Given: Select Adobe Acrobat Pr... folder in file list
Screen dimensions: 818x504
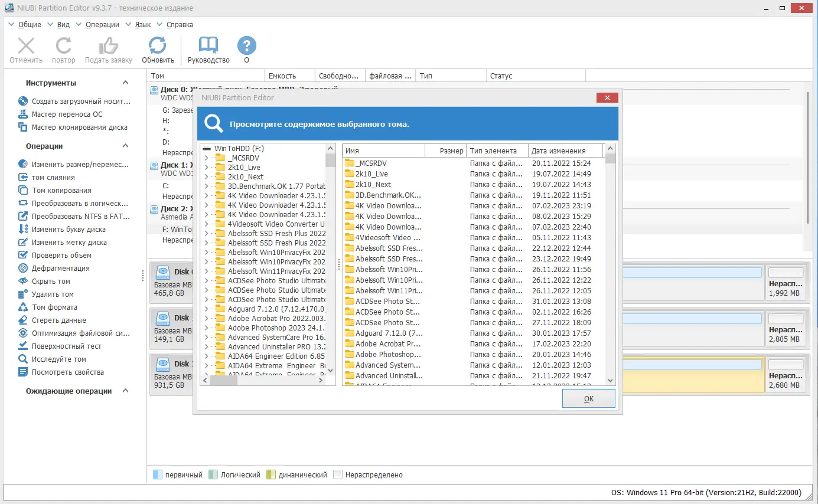Looking at the screenshot, I should click(384, 344).
